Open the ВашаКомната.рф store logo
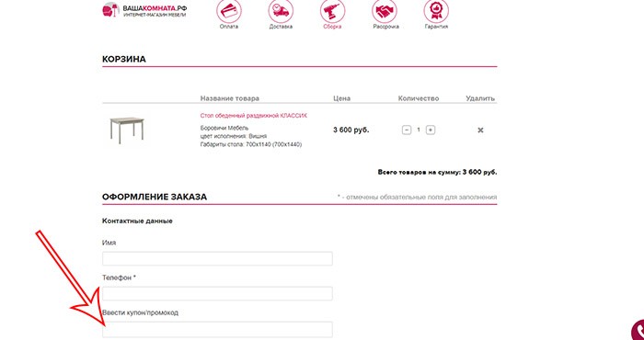The height and width of the screenshot is (340, 644). [x=144, y=10]
